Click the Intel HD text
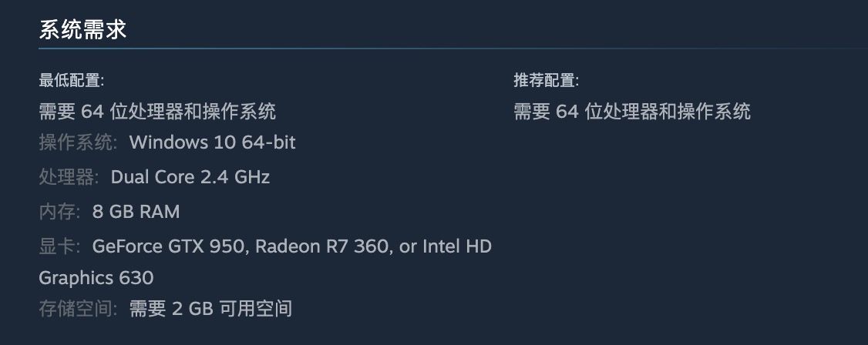Screen dimensions: 868x345 pyautogui.click(x=457, y=246)
